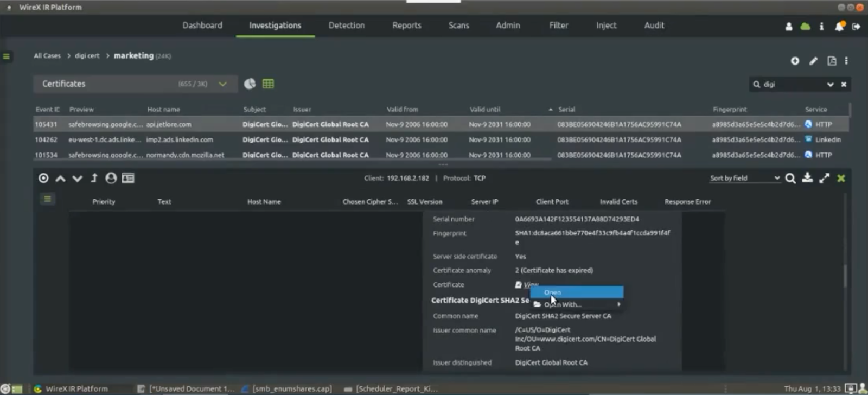Download the event details
The image size is (868, 395).
(x=807, y=178)
